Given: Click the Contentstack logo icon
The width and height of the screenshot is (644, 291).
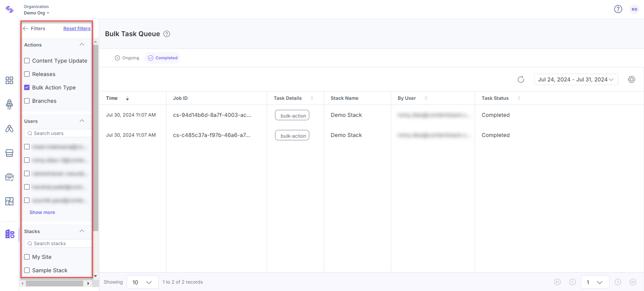Looking at the screenshot, I should (9, 10).
